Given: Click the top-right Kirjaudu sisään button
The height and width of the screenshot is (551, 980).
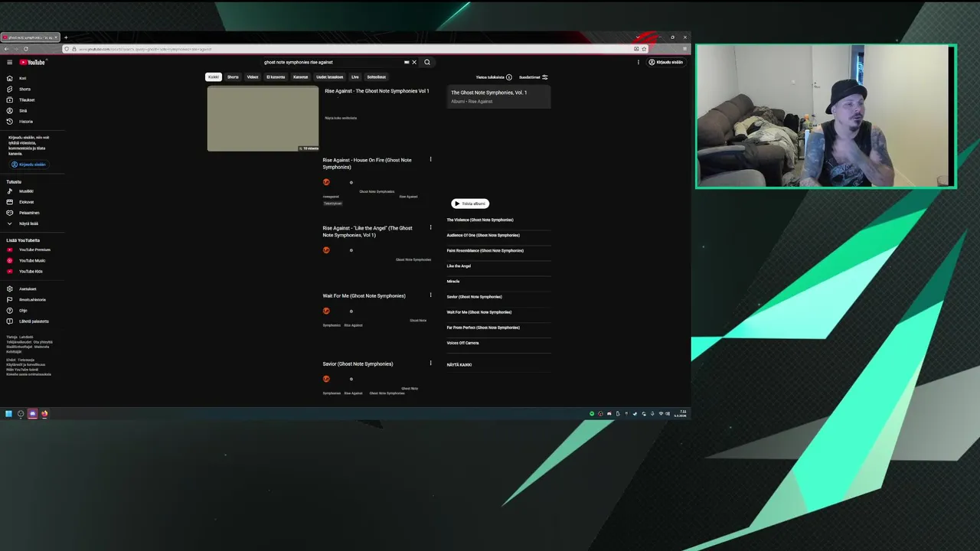Looking at the screenshot, I should tap(666, 62).
